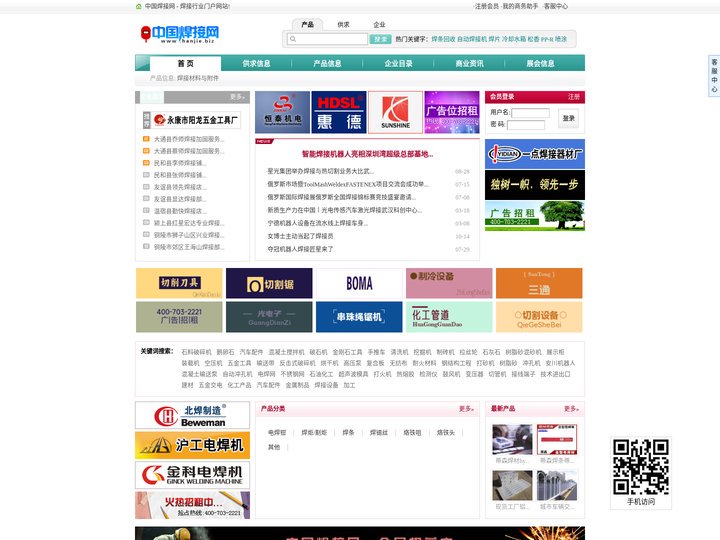Open product category 电焊钳
Image resolution: width=720 pixels, height=540 pixels.
tap(277, 433)
